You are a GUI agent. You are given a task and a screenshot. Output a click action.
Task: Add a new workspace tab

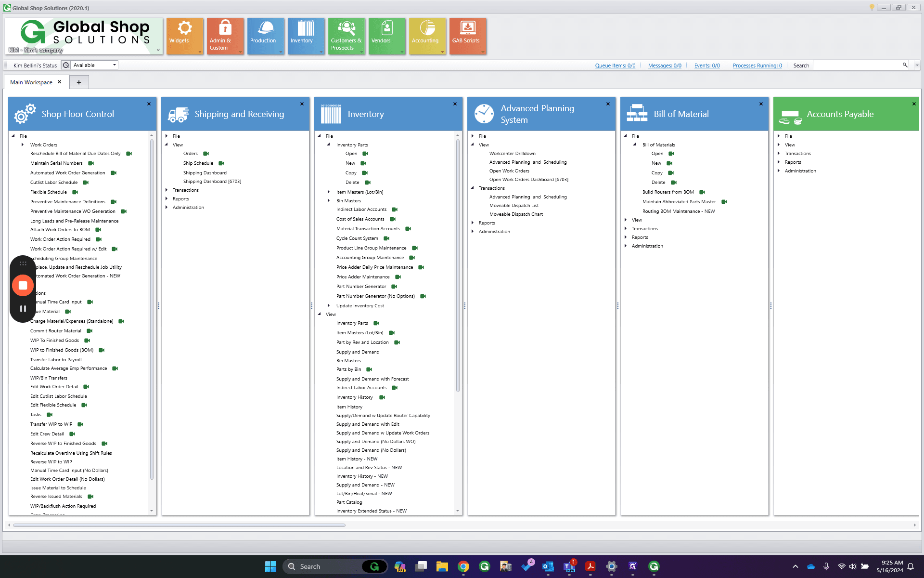click(x=79, y=82)
